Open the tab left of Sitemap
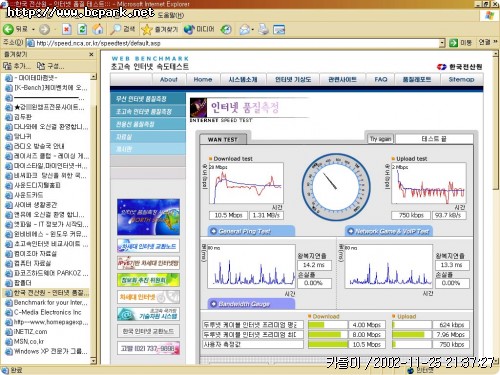 [x=417, y=79]
